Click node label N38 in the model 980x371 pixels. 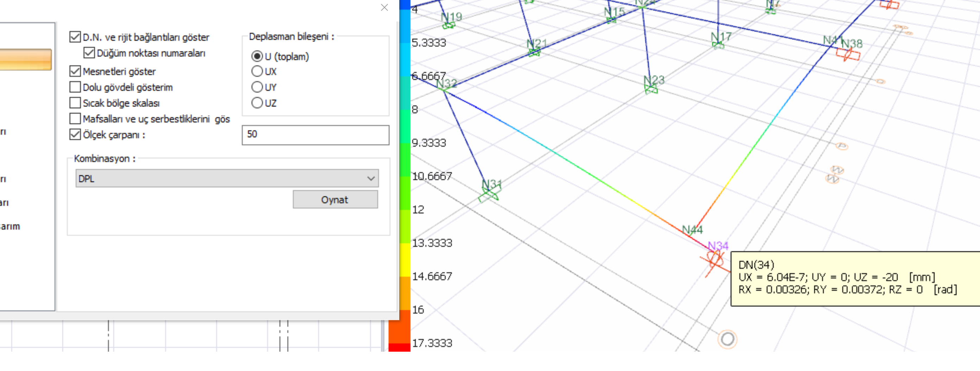click(x=852, y=44)
